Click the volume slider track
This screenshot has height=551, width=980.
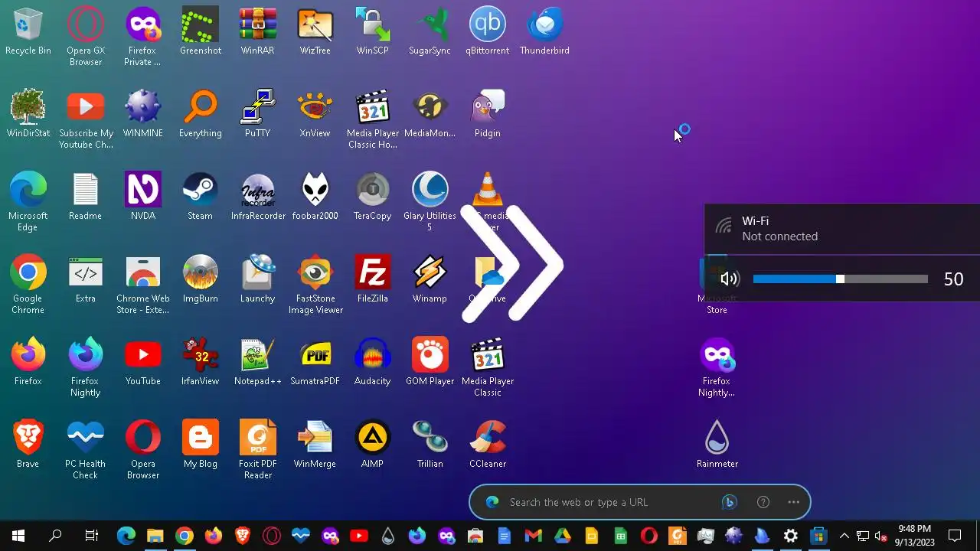[841, 279]
